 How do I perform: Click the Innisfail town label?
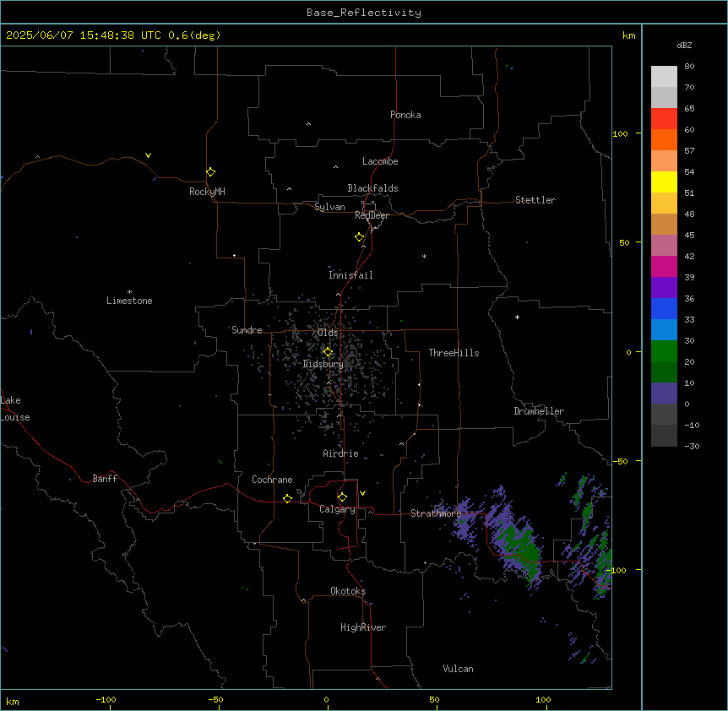pyautogui.click(x=350, y=275)
